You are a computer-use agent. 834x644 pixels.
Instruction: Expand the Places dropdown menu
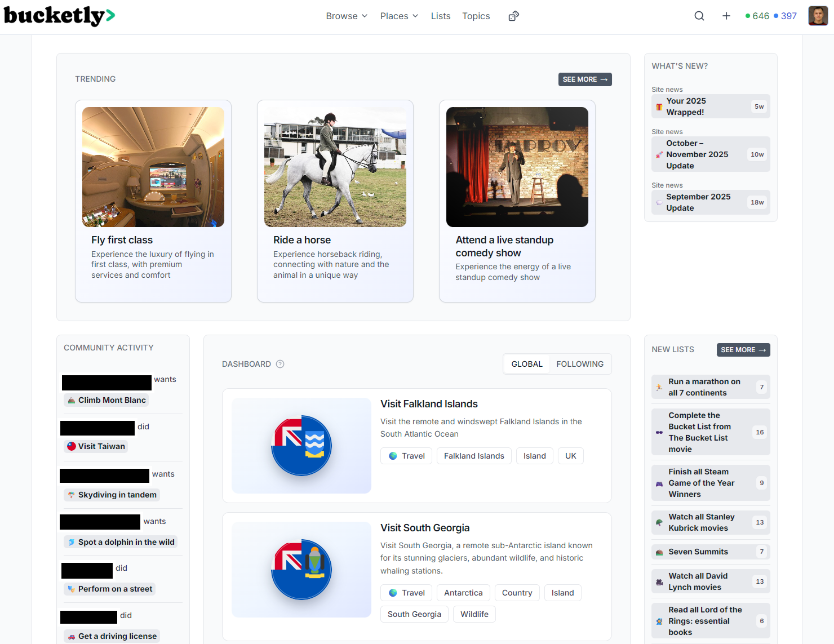399,16
